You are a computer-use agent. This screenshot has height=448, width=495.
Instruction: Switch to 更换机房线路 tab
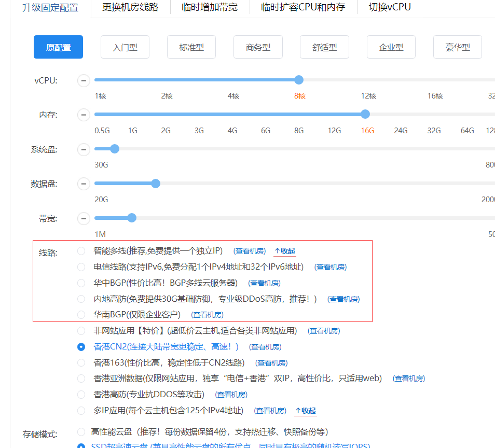click(x=130, y=8)
